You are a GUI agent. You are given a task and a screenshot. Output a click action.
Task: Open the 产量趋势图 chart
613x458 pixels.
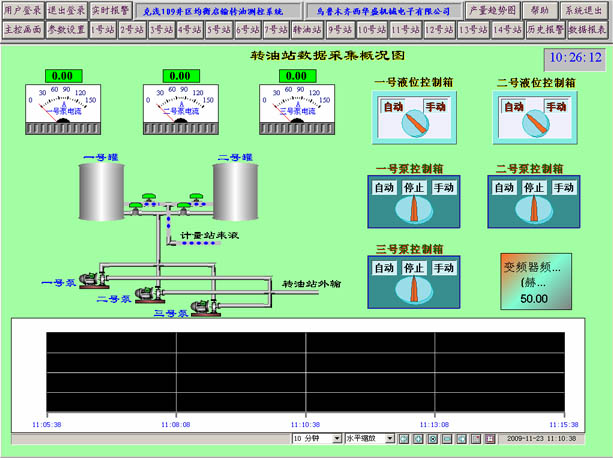(492, 9)
